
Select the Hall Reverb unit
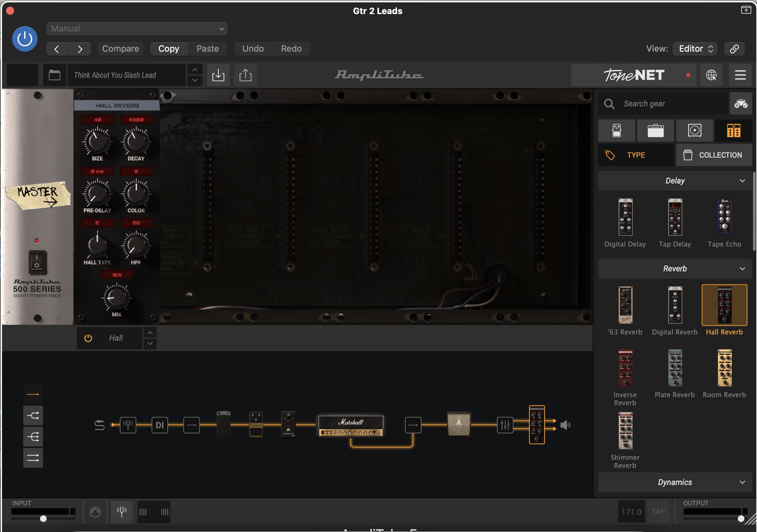(724, 305)
